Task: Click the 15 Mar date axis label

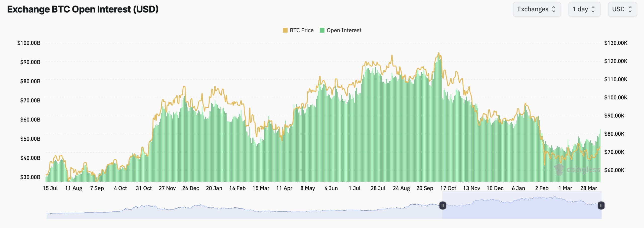Action: pyautogui.click(x=261, y=188)
